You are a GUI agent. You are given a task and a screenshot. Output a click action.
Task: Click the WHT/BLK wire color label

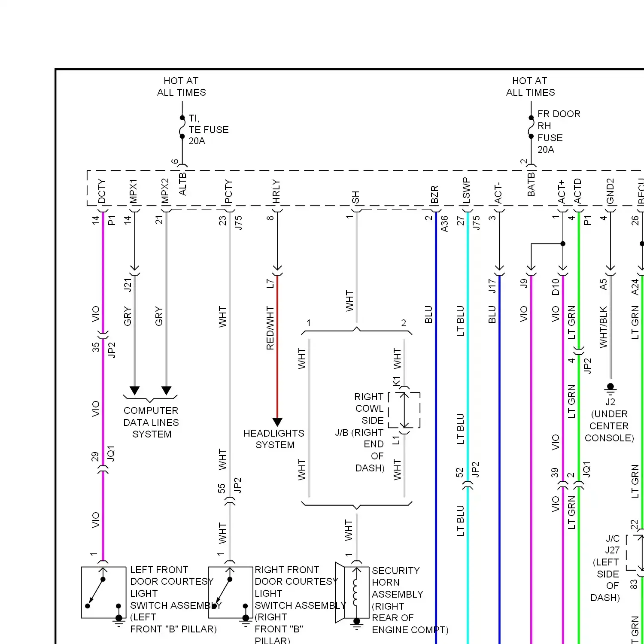(x=603, y=327)
